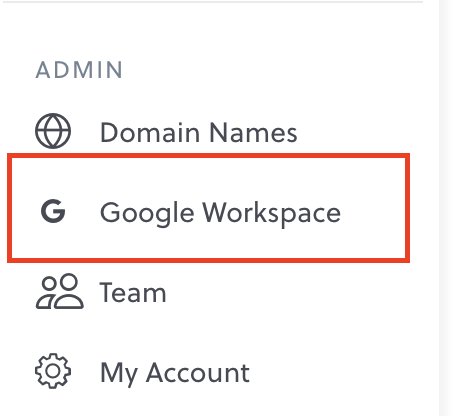The height and width of the screenshot is (416, 452).
Task: Click the gear icon for My Account
Action: (53, 371)
